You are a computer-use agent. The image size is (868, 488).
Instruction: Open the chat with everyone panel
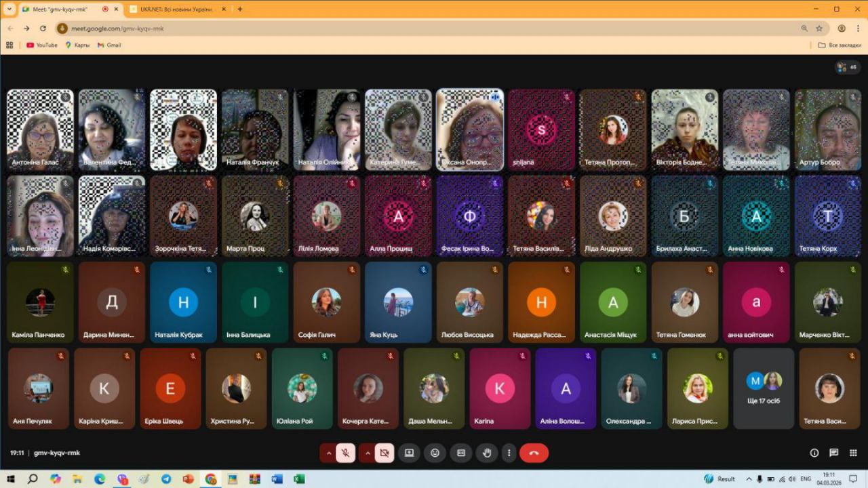[x=833, y=453]
